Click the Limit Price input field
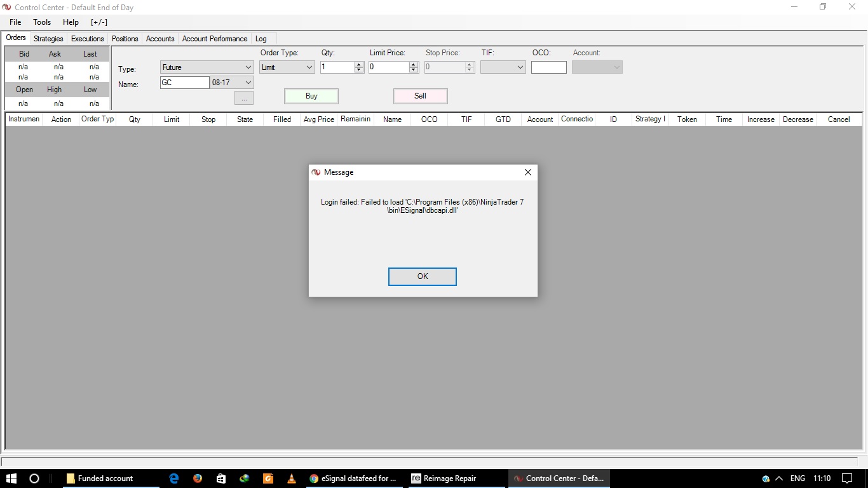 389,67
